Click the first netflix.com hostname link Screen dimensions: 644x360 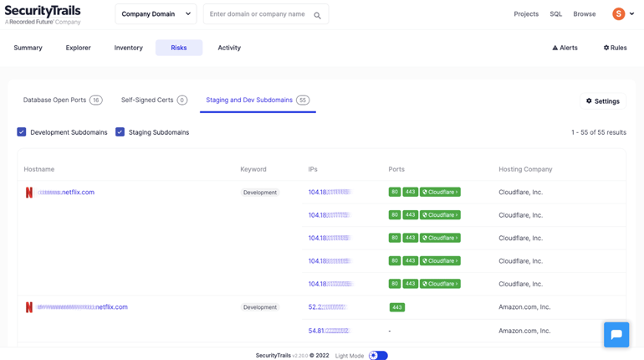tap(66, 192)
